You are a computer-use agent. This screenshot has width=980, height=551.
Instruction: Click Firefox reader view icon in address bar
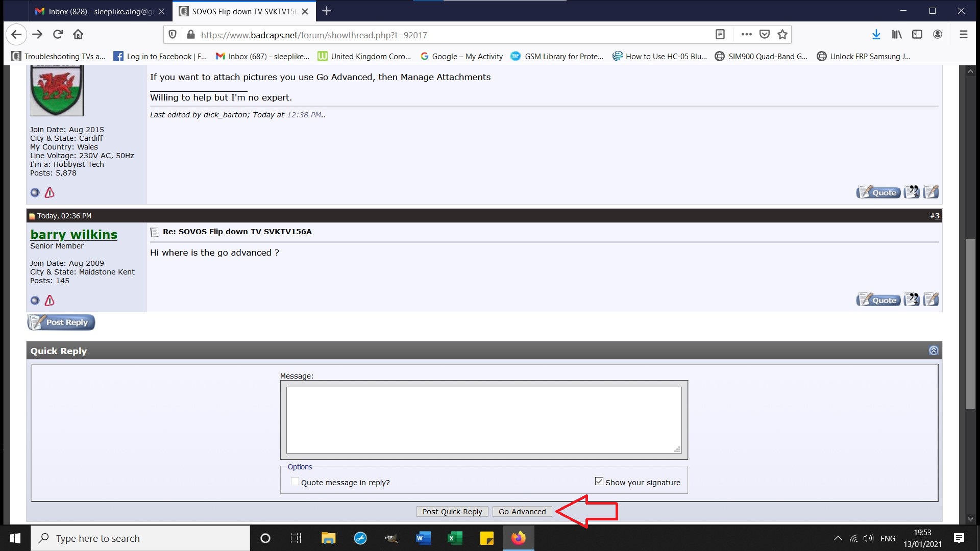coord(720,34)
